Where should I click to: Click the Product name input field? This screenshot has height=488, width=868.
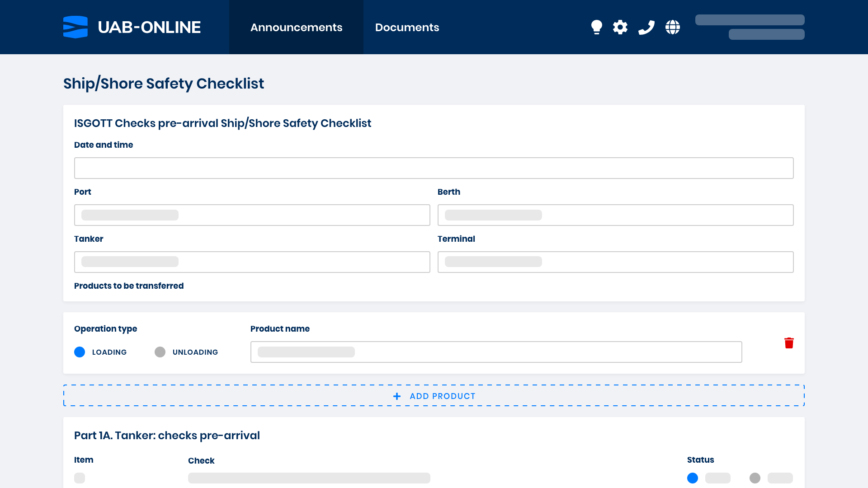[x=496, y=352]
